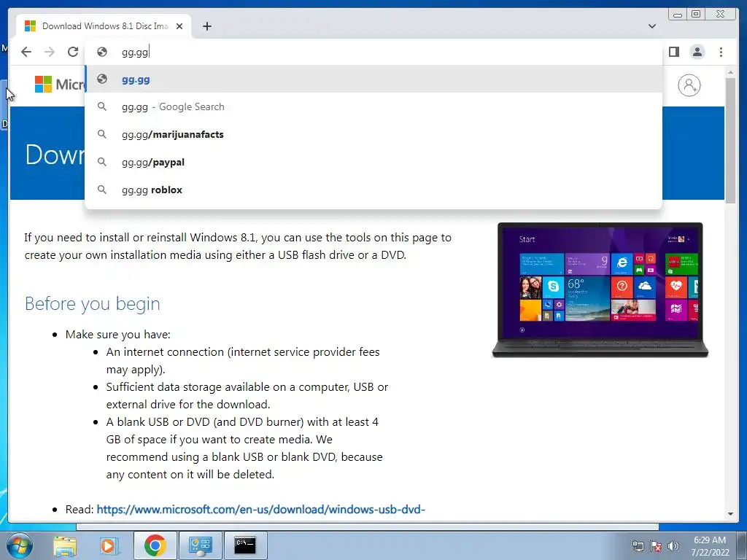Viewport: 747px width, 560px height.
Task: Click the page's vertical scrollbar thumb
Action: (730, 141)
